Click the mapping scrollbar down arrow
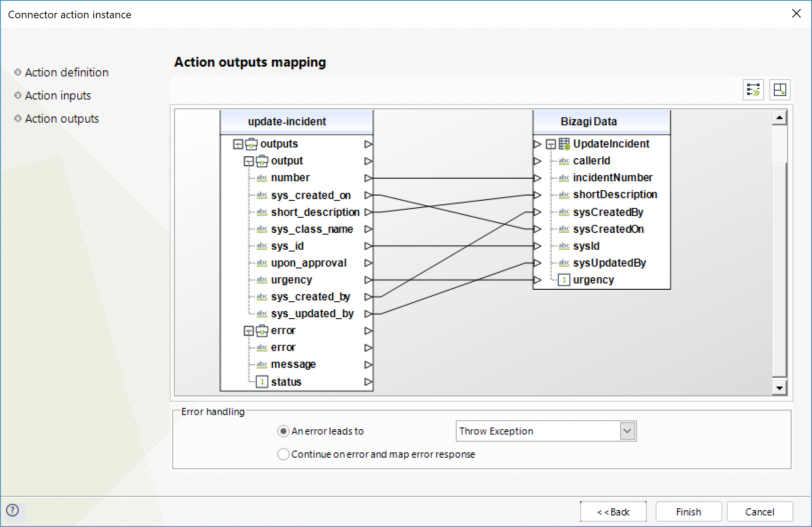 point(780,388)
